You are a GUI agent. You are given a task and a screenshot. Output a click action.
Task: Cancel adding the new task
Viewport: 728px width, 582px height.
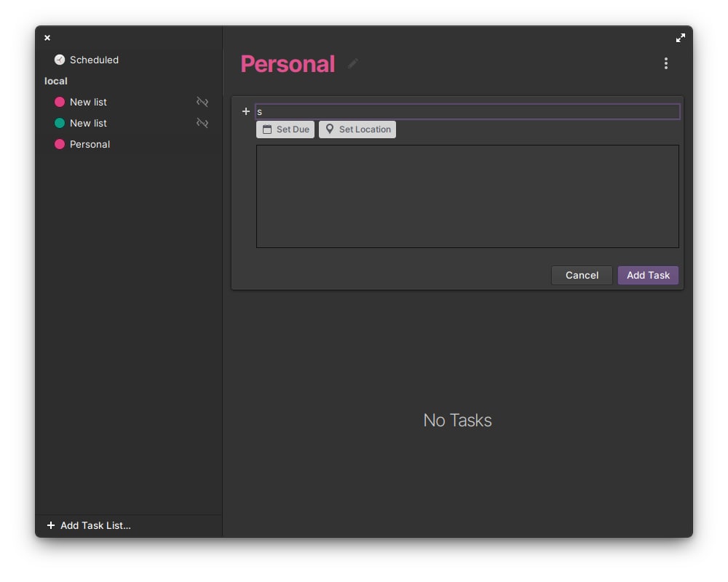point(582,275)
